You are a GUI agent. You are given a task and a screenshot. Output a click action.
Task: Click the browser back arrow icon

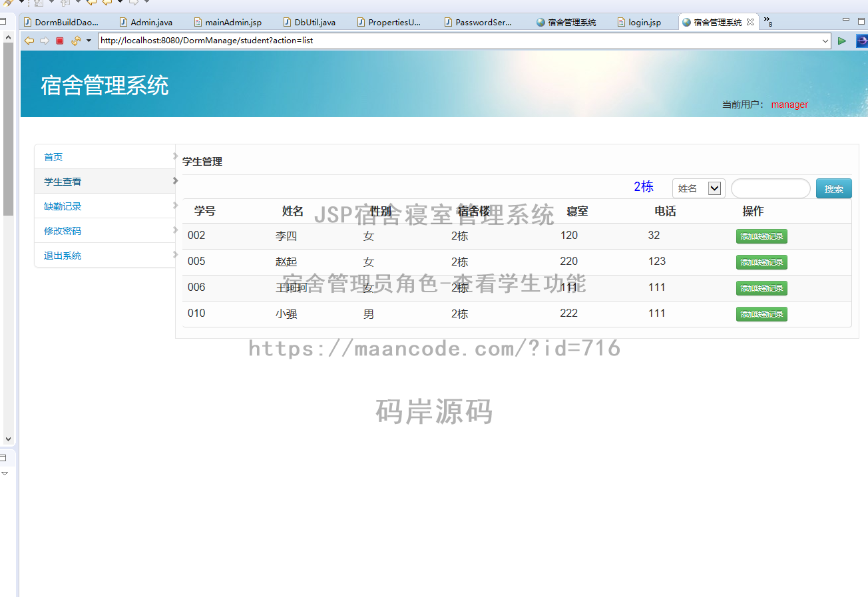coord(29,41)
